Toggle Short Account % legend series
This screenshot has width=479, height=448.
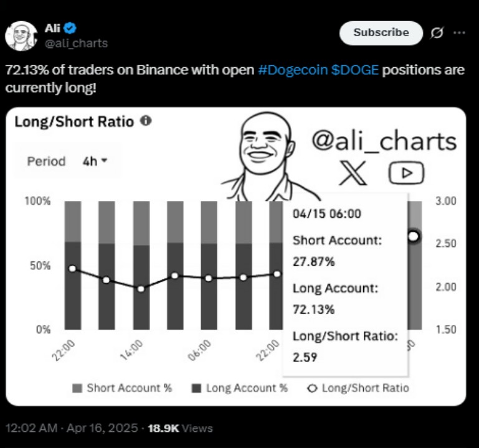pyautogui.click(x=122, y=388)
